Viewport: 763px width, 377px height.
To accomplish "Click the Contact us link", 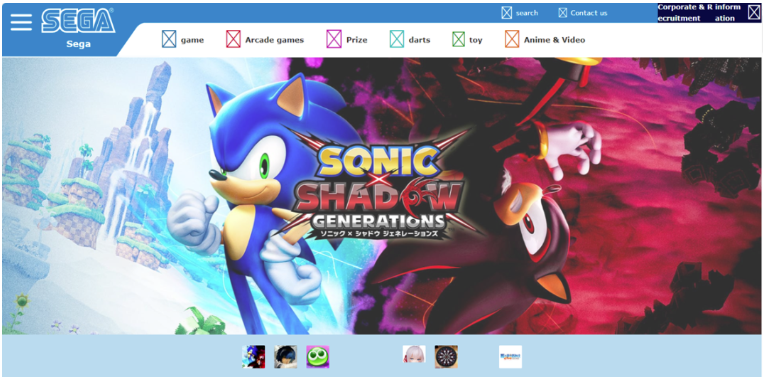I will point(589,13).
